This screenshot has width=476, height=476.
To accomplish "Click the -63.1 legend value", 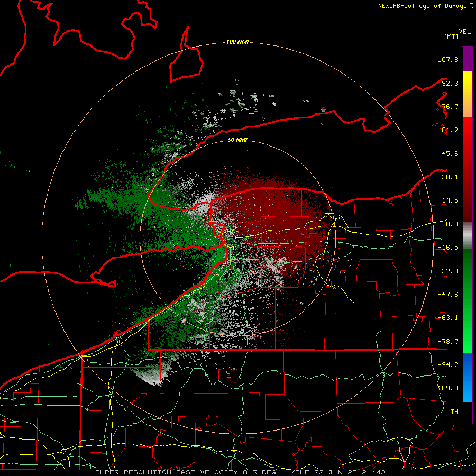I will pyautogui.click(x=448, y=318).
